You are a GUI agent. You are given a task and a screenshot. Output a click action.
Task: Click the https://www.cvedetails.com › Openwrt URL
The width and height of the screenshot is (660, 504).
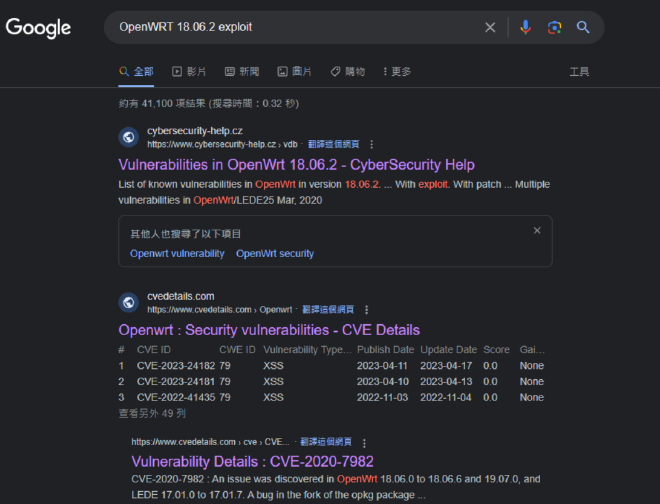click(219, 310)
